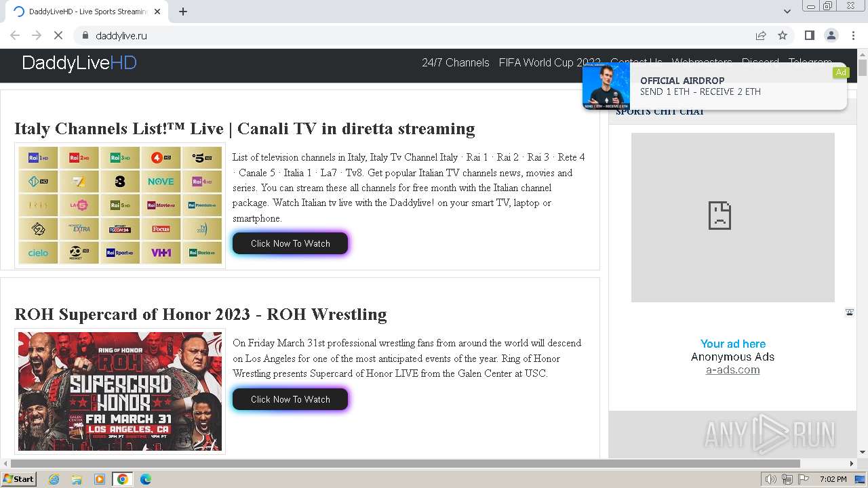Open a new browser tab
868x488 pixels.
(x=183, y=11)
